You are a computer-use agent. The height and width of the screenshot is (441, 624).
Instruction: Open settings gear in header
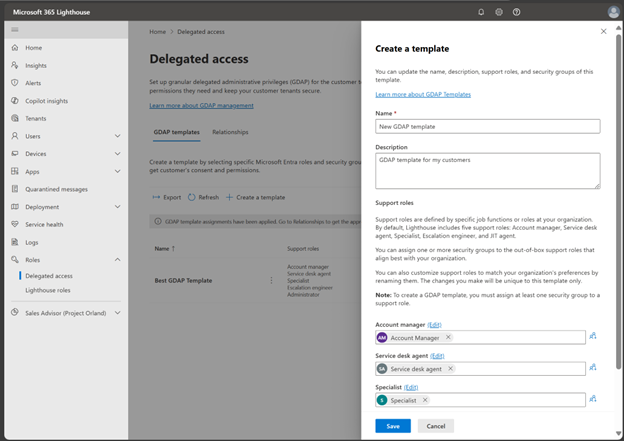tap(499, 12)
